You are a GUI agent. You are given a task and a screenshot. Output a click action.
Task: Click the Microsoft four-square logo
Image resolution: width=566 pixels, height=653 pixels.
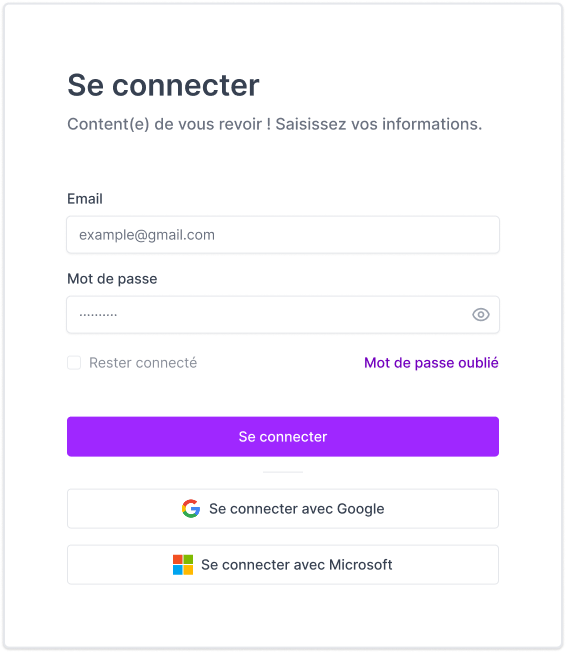(183, 565)
